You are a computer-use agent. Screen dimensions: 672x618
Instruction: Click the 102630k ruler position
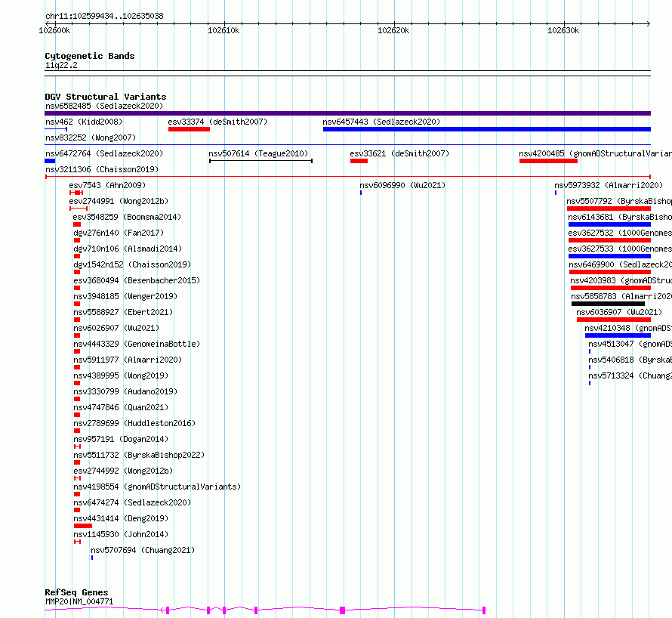click(x=563, y=30)
